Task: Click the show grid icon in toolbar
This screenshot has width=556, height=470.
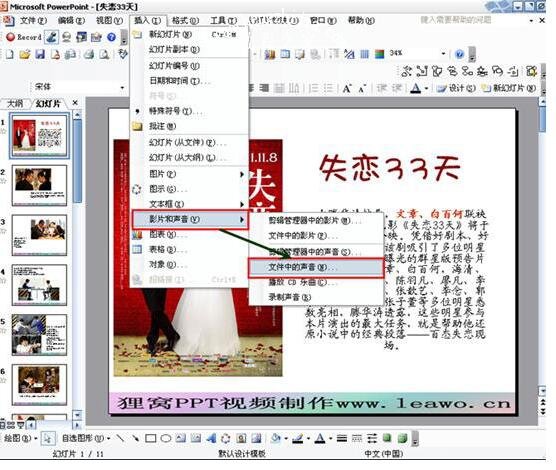Action: click(x=365, y=54)
